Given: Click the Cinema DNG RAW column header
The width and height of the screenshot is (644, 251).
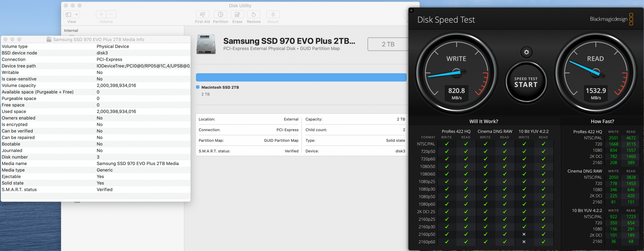Looking at the screenshot, I should click(x=495, y=131).
